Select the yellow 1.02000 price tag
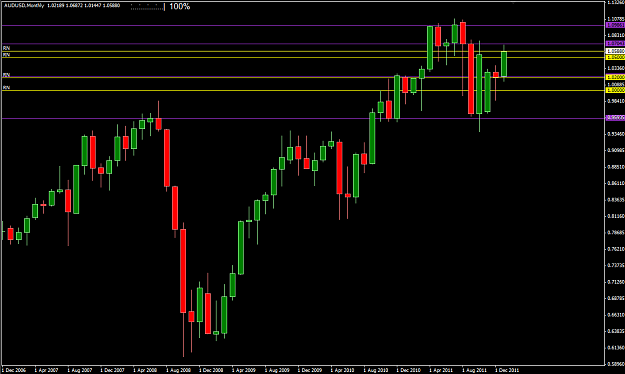 [615, 77]
